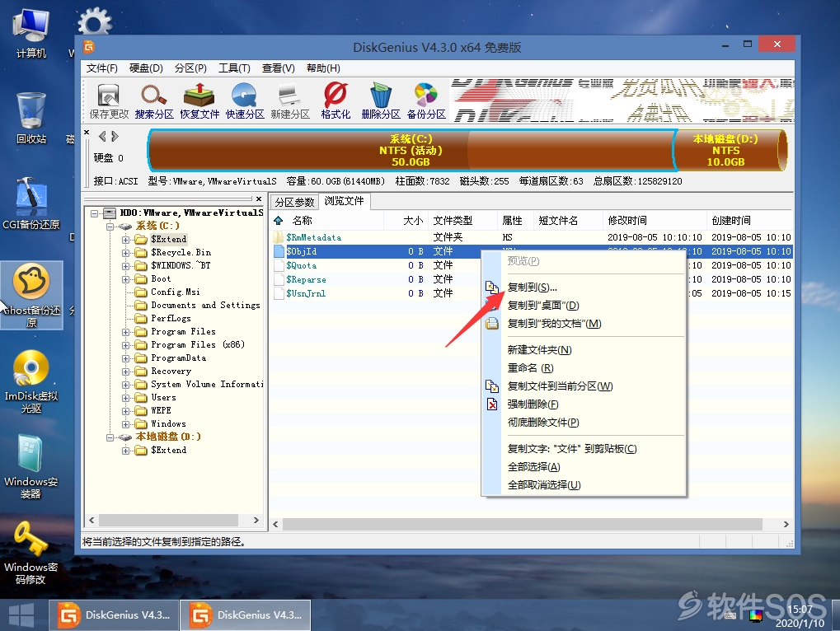Expand the ProgramData folder node

pyautogui.click(x=125, y=358)
